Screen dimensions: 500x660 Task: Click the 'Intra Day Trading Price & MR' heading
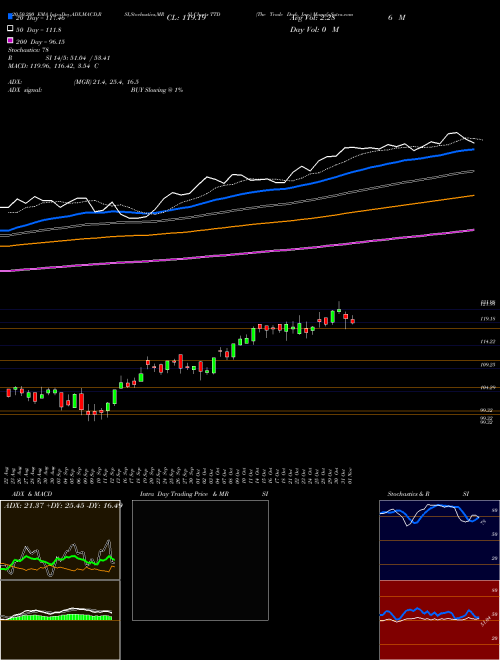click(184, 494)
